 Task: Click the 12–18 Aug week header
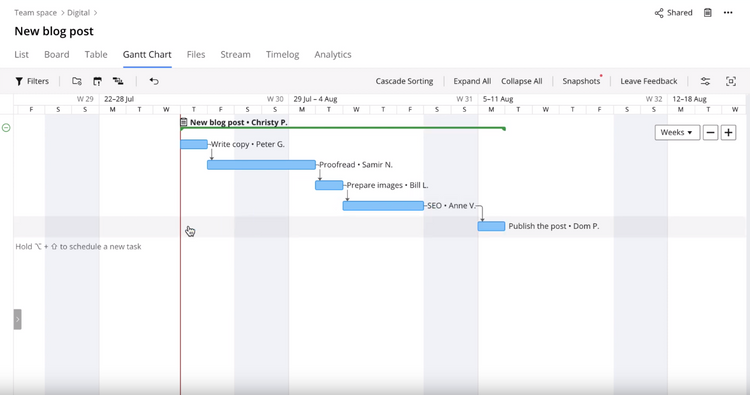(x=689, y=99)
